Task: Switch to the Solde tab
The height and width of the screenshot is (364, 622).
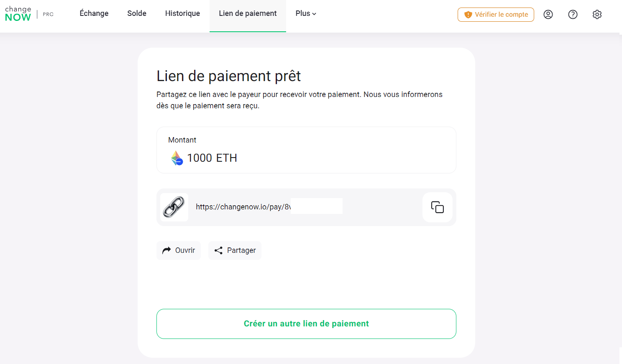Action: pos(136,13)
